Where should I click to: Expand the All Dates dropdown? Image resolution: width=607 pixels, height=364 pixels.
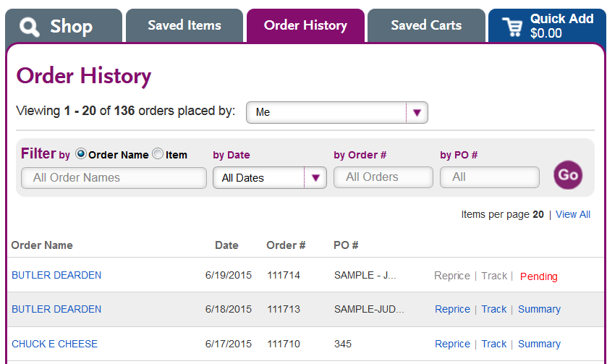coord(269,177)
